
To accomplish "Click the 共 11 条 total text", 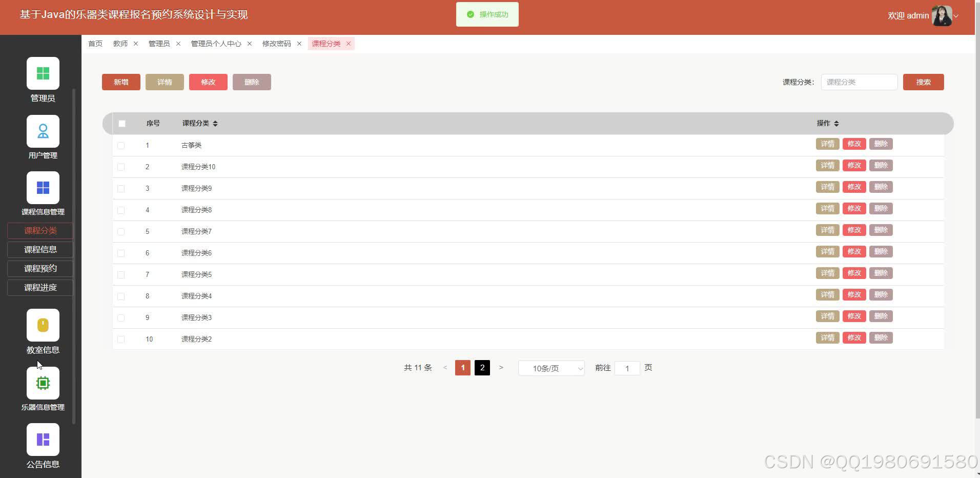I will pyautogui.click(x=418, y=368).
